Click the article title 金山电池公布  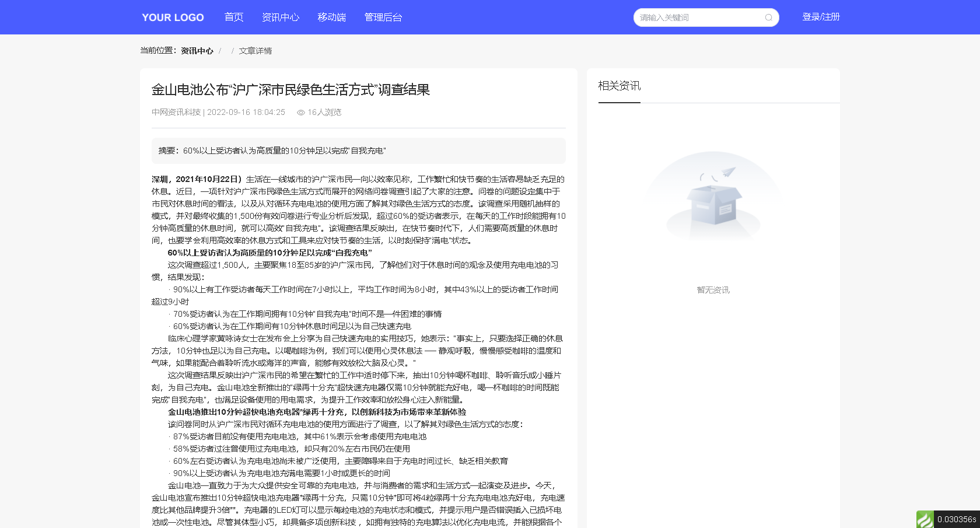point(290,90)
